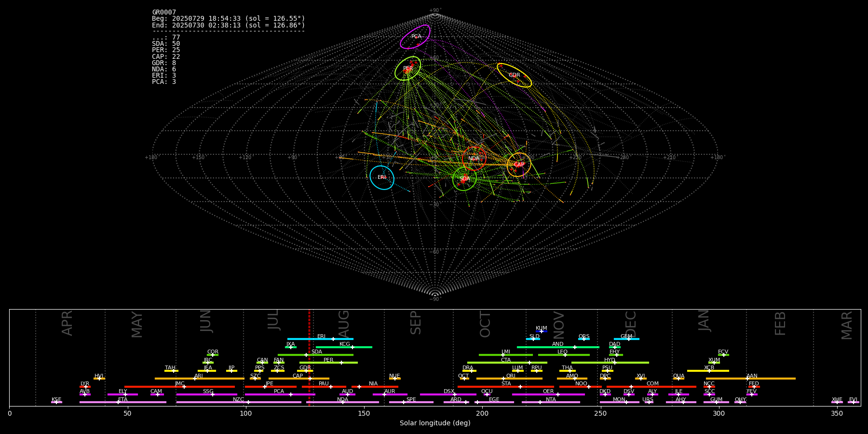Click the CAP radiant circle on sky map
This screenshot has height=434, width=868.
point(519,164)
